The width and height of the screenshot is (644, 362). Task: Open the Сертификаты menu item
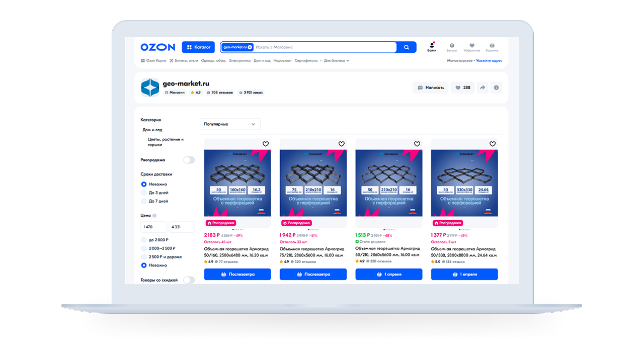(306, 61)
